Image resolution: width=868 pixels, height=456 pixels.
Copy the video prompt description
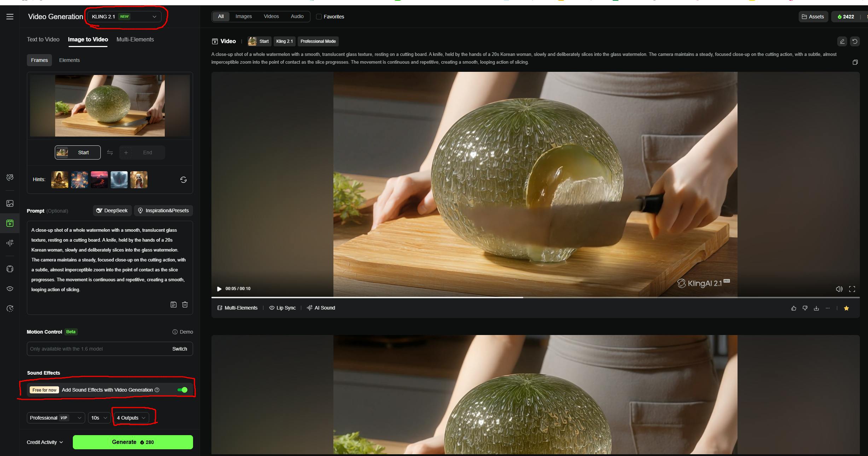coord(855,62)
